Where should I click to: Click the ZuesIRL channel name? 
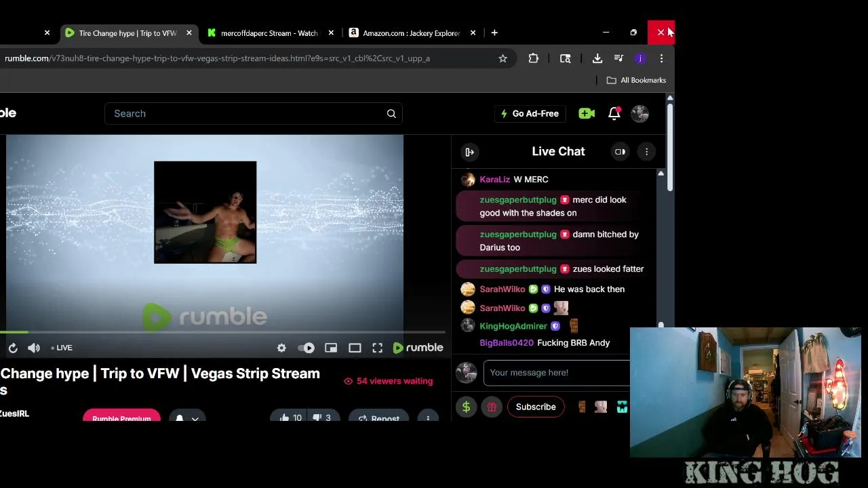click(x=14, y=413)
